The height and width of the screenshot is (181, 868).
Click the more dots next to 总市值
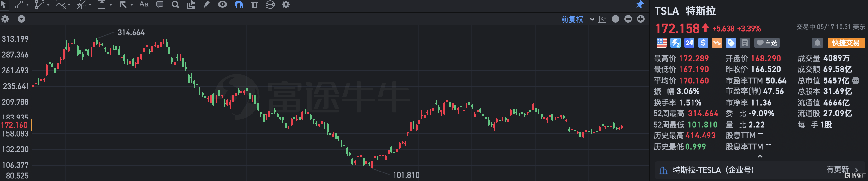856,80
